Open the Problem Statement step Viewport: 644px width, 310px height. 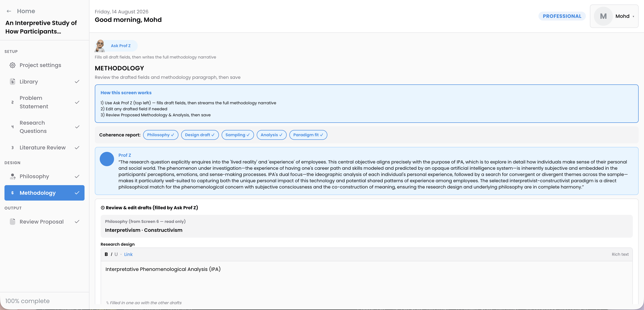coord(44,103)
